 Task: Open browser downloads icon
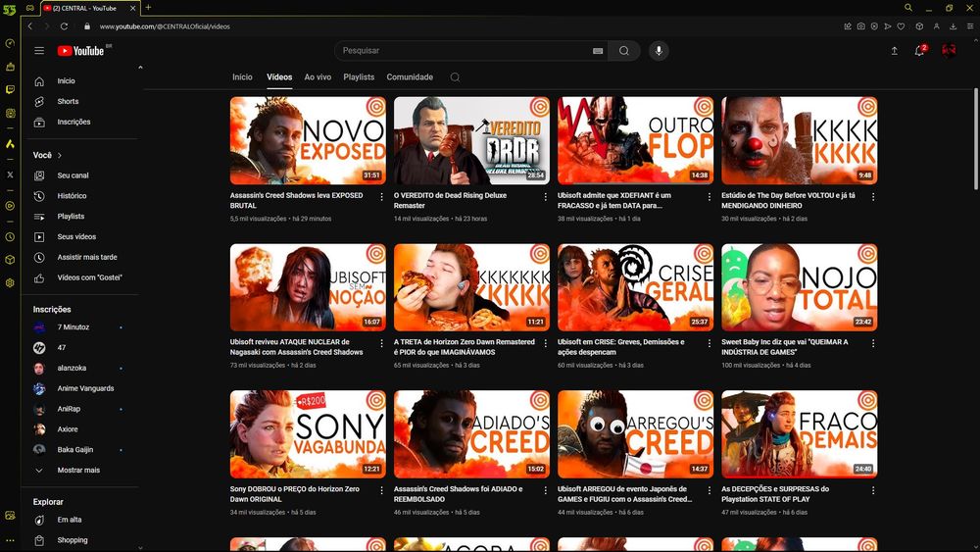click(x=953, y=26)
